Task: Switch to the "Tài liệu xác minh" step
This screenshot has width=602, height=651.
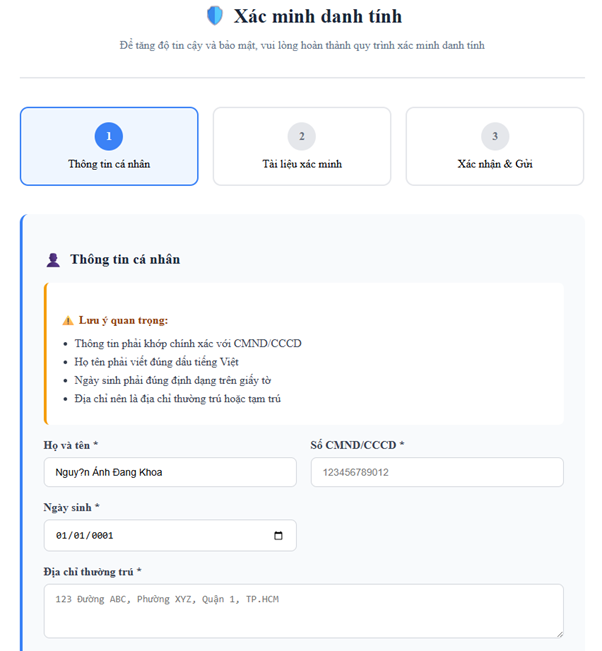Action: coord(301,164)
